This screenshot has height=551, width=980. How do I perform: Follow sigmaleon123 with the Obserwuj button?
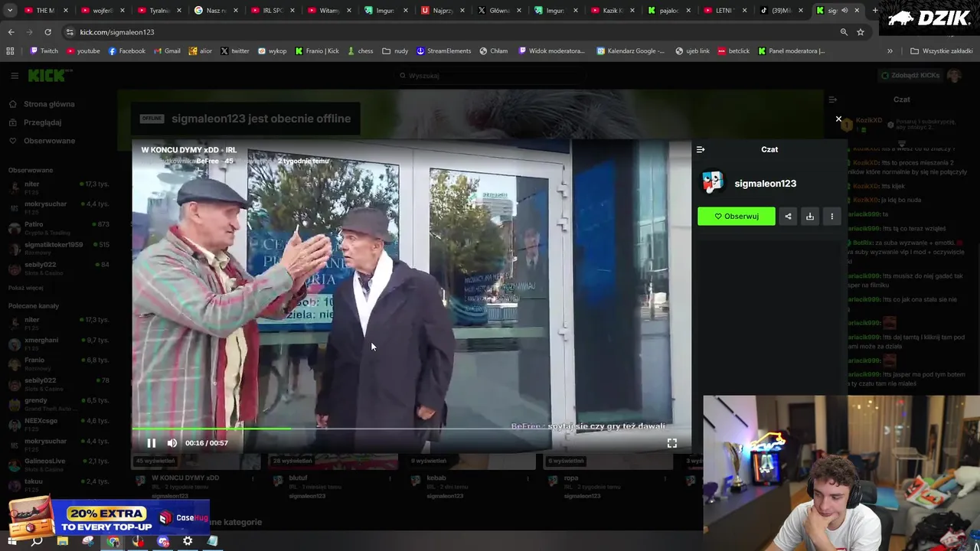pyautogui.click(x=736, y=217)
